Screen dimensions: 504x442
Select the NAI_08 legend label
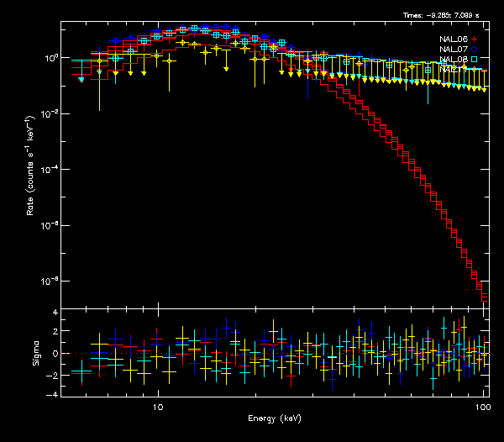pyautogui.click(x=454, y=60)
